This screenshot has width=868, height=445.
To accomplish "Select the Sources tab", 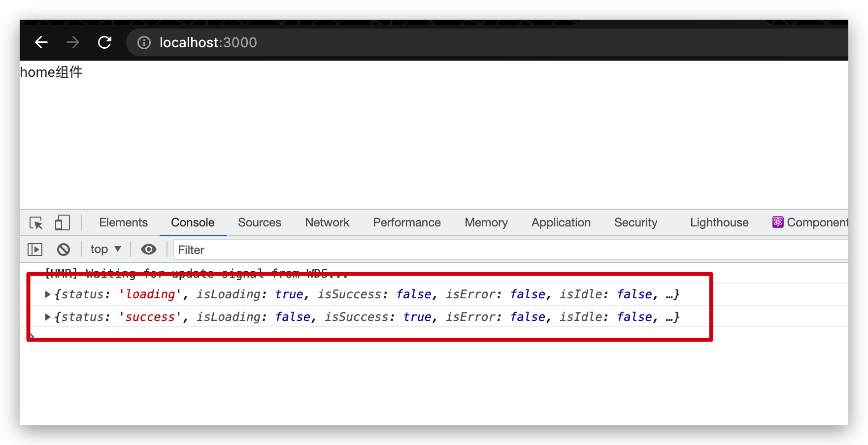I will (259, 222).
